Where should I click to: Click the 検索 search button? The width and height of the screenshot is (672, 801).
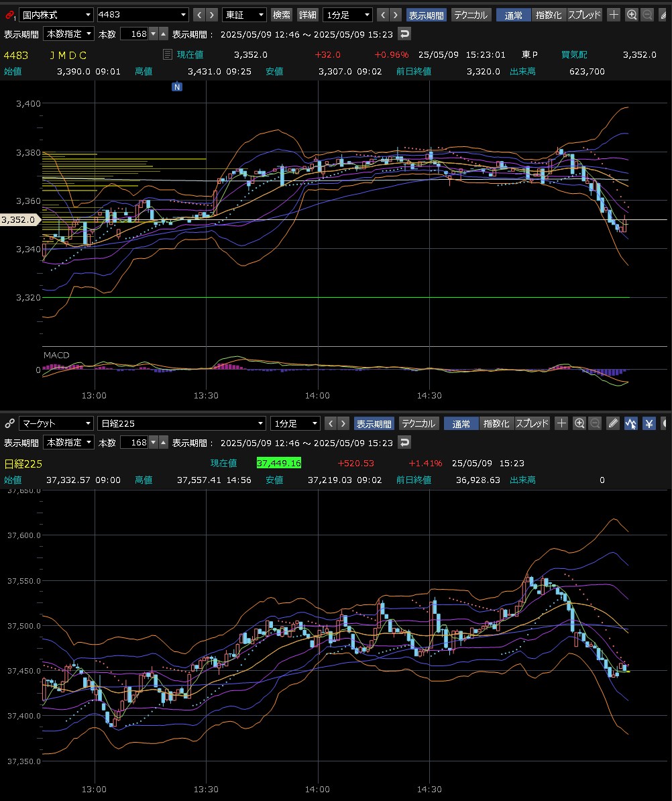pyautogui.click(x=282, y=15)
